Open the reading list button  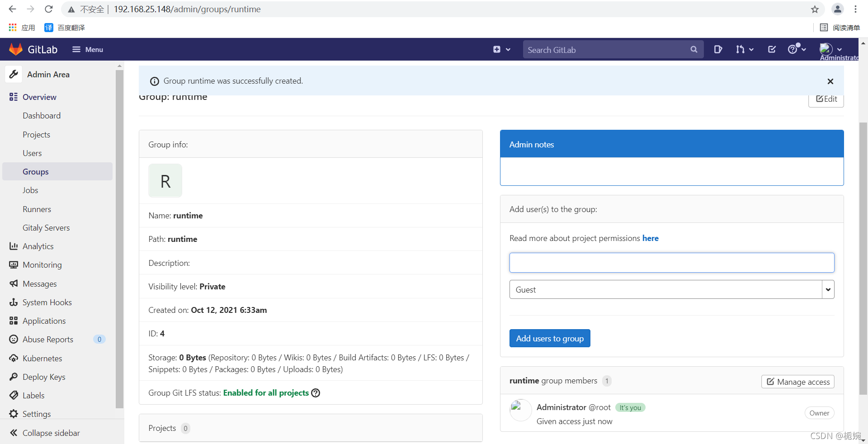840,28
